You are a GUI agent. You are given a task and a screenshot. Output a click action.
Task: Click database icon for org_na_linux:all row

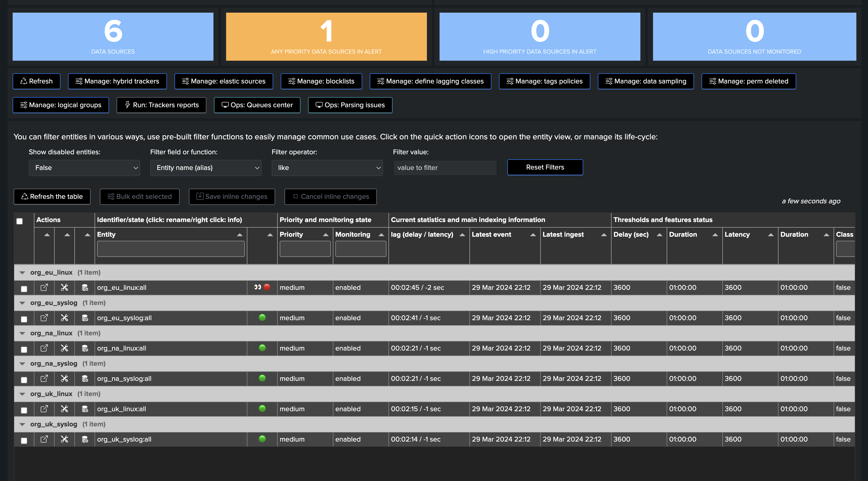85,348
